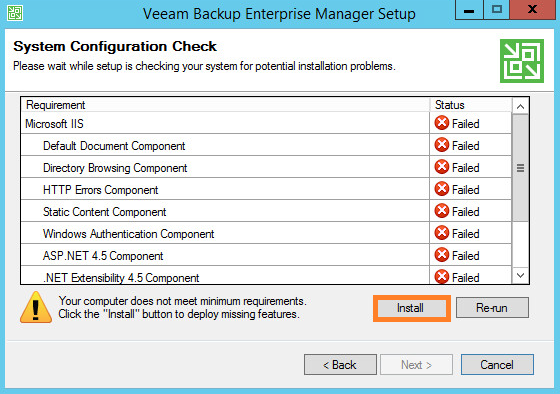Image resolution: width=560 pixels, height=394 pixels.
Task: Select the Default Document Component row
Action: tap(266, 145)
